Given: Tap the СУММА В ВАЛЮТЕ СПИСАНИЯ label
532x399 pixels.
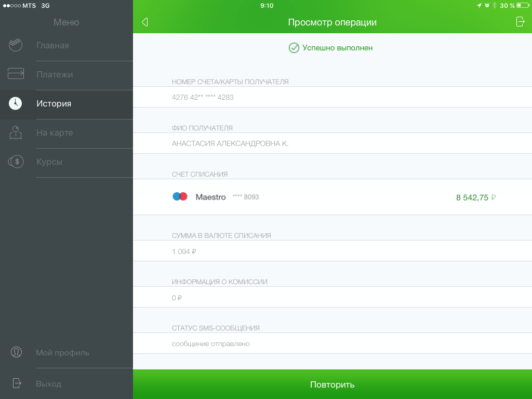Looking at the screenshot, I should pyautogui.click(x=221, y=235).
